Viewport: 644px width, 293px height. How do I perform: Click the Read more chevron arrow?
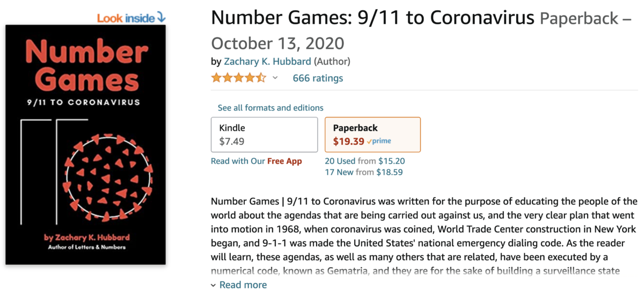pos(214,285)
